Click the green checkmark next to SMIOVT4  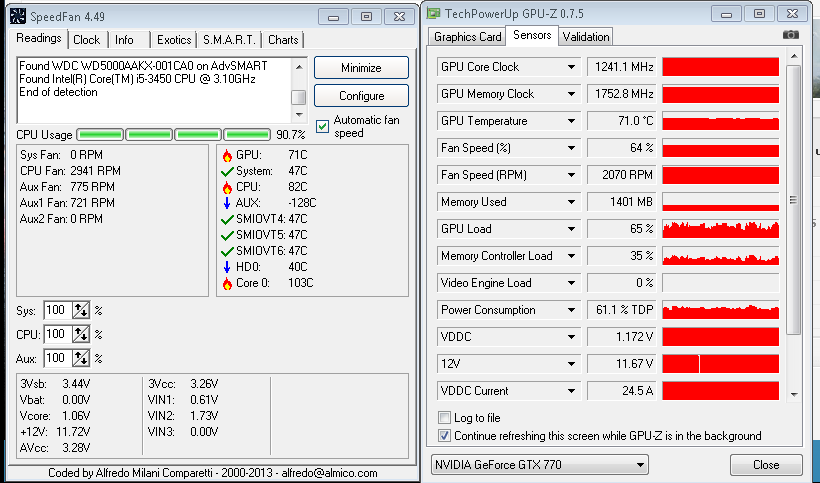pos(227,220)
